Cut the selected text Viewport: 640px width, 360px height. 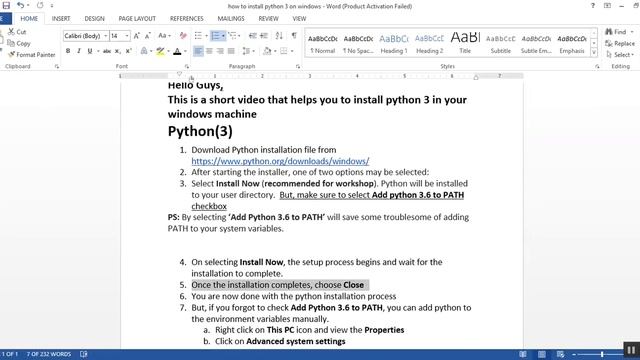pyautogui.click(x=17, y=32)
